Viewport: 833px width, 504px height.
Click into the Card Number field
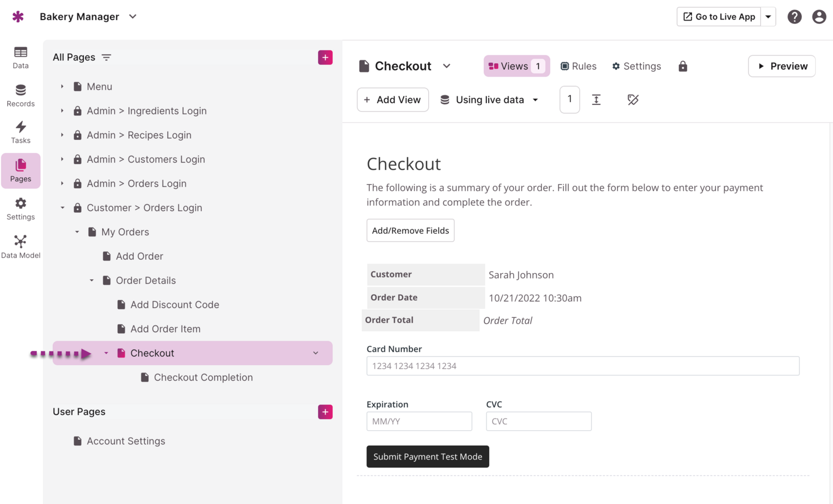click(x=583, y=366)
